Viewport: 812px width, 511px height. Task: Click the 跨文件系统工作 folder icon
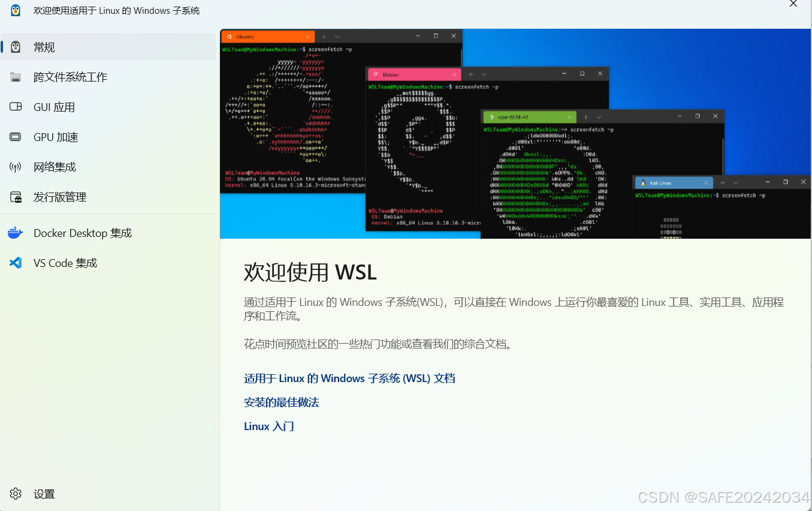[x=16, y=77]
